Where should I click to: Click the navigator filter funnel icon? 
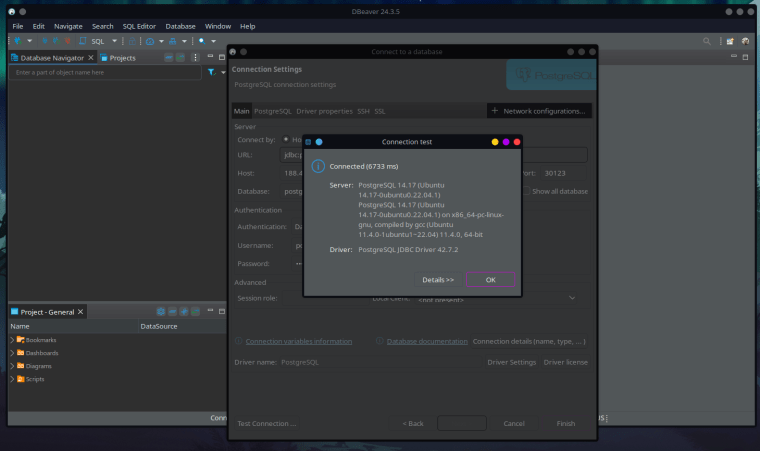tap(212, 72)
